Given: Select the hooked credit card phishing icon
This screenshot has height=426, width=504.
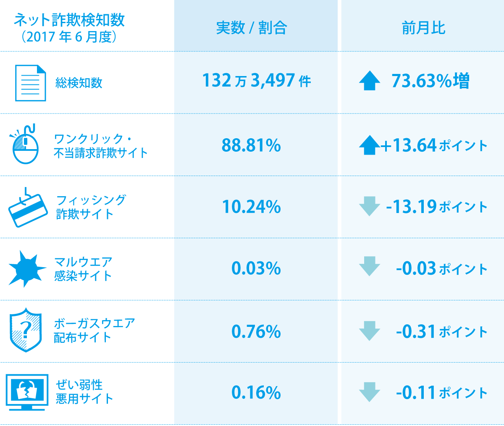Looking at the screenshot, I should 28,208.
